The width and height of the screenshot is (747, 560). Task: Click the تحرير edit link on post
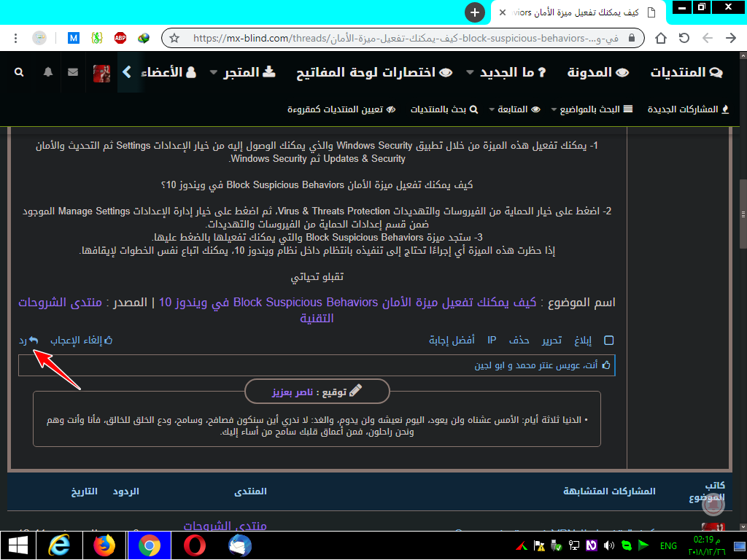(x=551, y=340)
